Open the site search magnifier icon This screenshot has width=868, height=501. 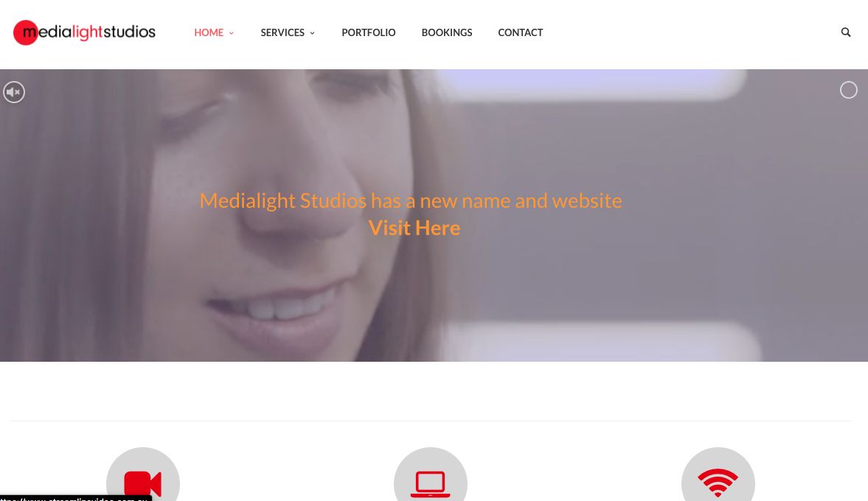coord(845,32)
